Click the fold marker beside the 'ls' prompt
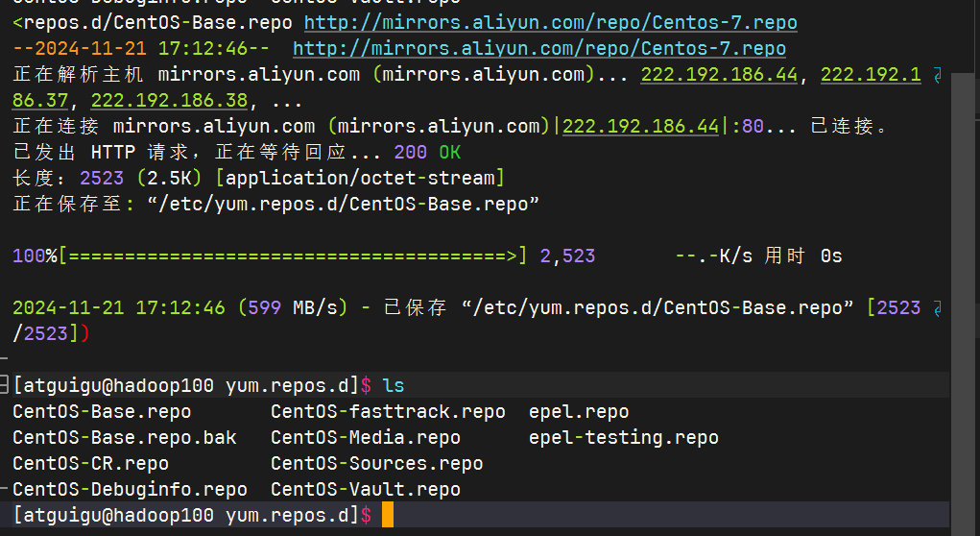The width and height of the screenshot is (980, 536). point(5,385)
